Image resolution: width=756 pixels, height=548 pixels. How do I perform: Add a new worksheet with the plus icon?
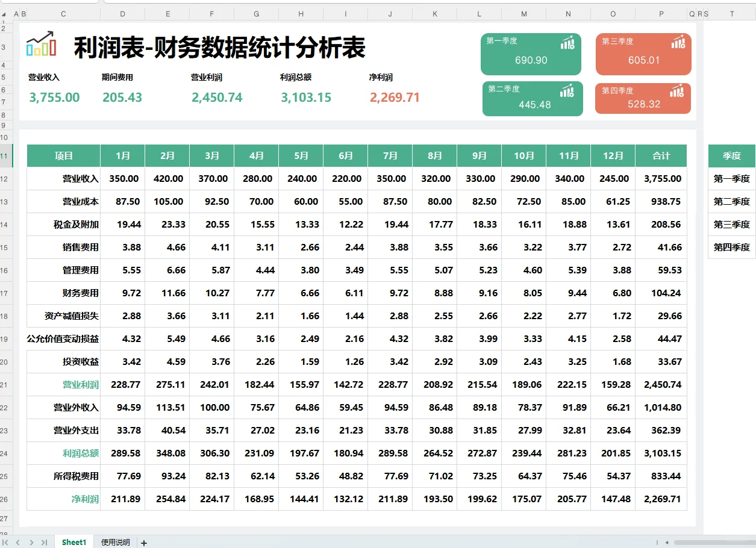(144, 543)
